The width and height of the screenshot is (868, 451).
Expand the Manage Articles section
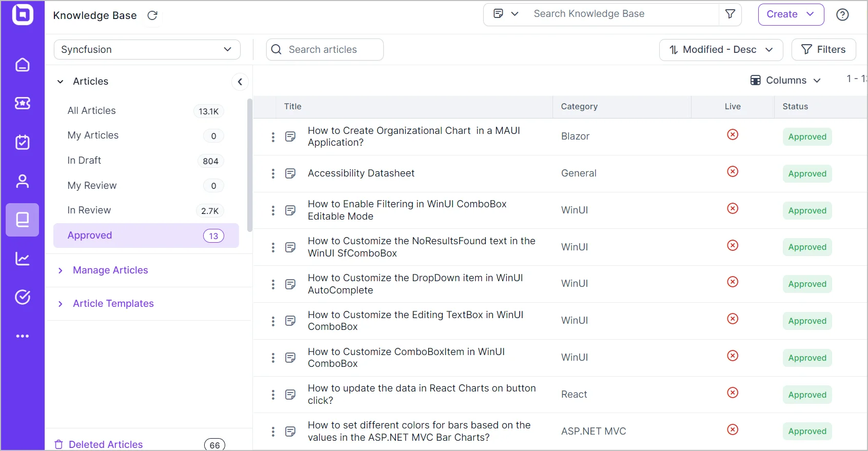[x=110, y=270]
